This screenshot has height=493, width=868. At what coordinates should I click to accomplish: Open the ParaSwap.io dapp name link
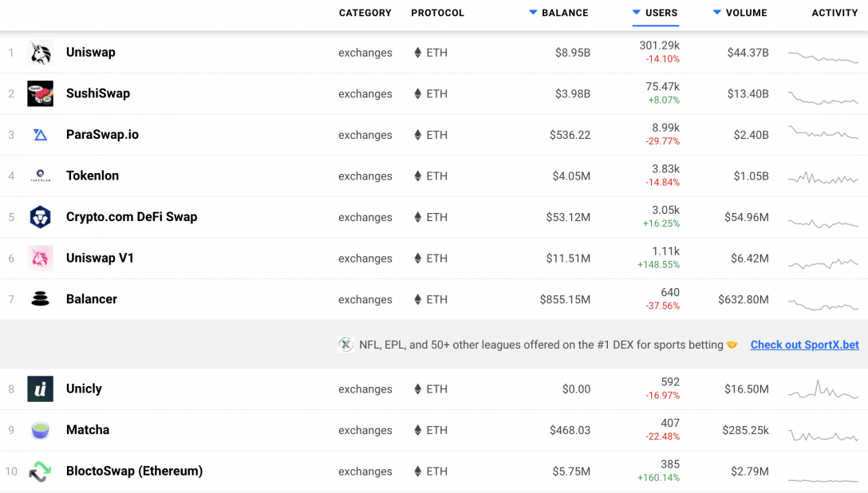(x=102, y=135)
